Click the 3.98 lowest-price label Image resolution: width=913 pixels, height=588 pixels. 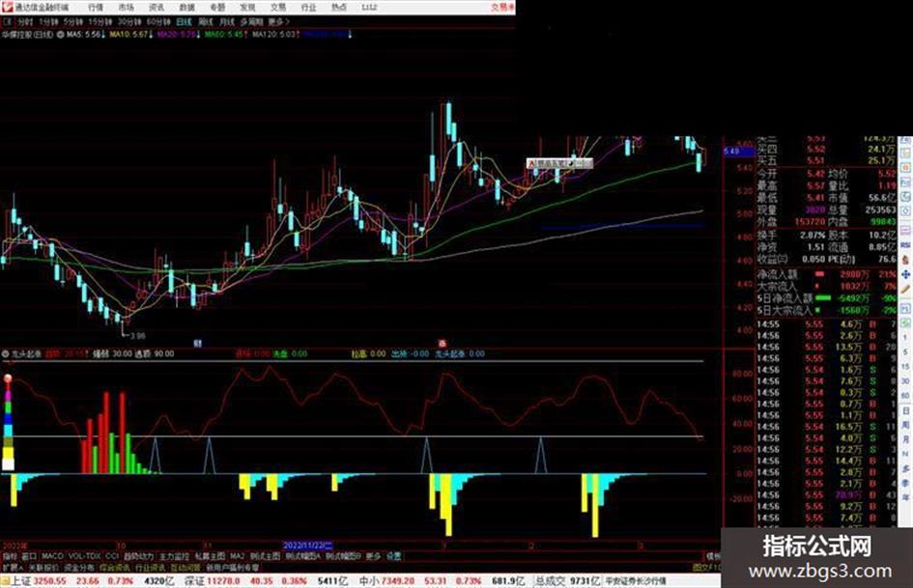click(x=137, y=336)
